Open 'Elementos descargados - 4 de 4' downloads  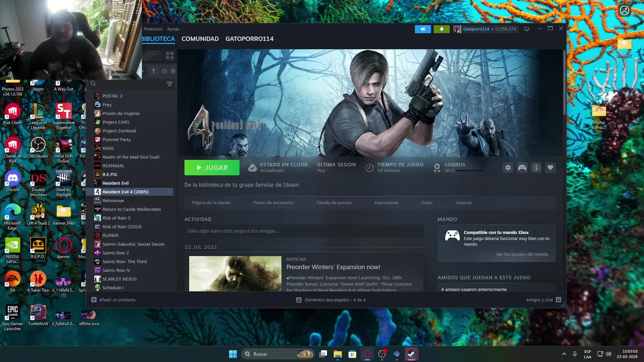point(331,300)
